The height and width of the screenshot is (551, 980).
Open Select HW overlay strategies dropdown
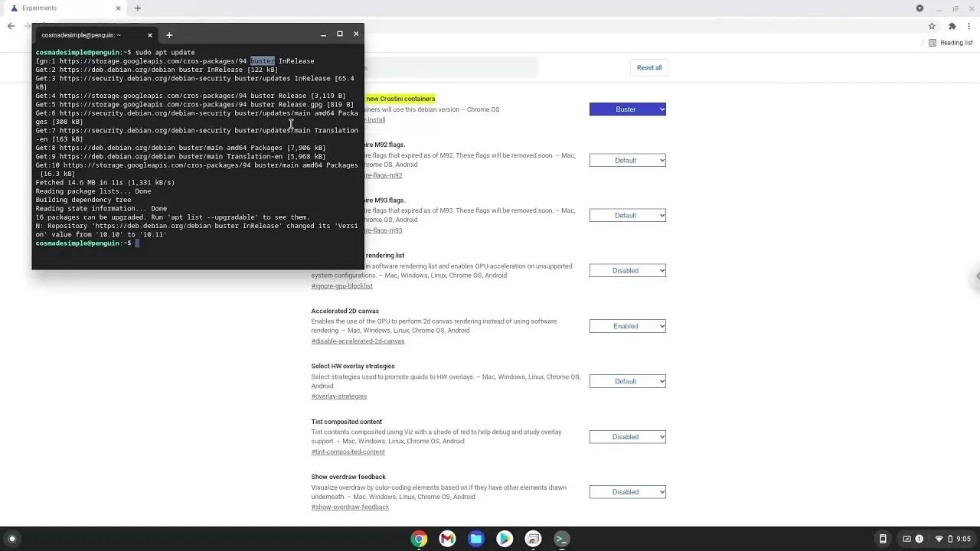coord(628,381)
